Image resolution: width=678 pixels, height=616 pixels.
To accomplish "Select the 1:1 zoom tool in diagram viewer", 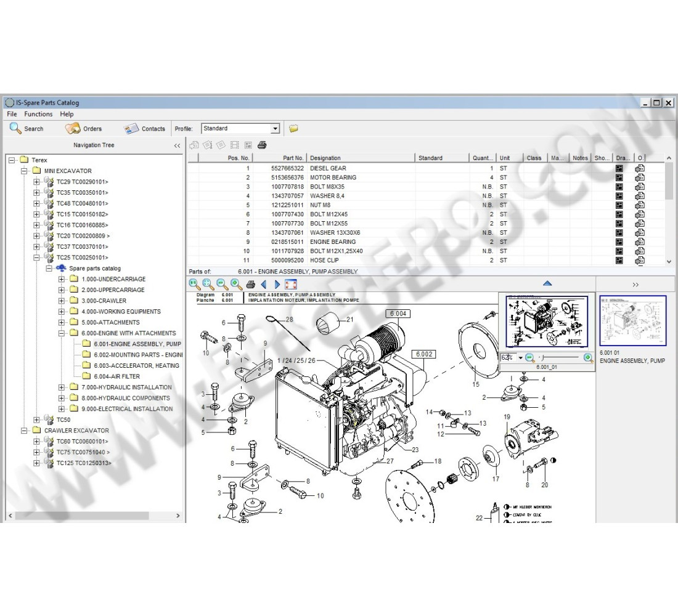I will click(195, 284).
